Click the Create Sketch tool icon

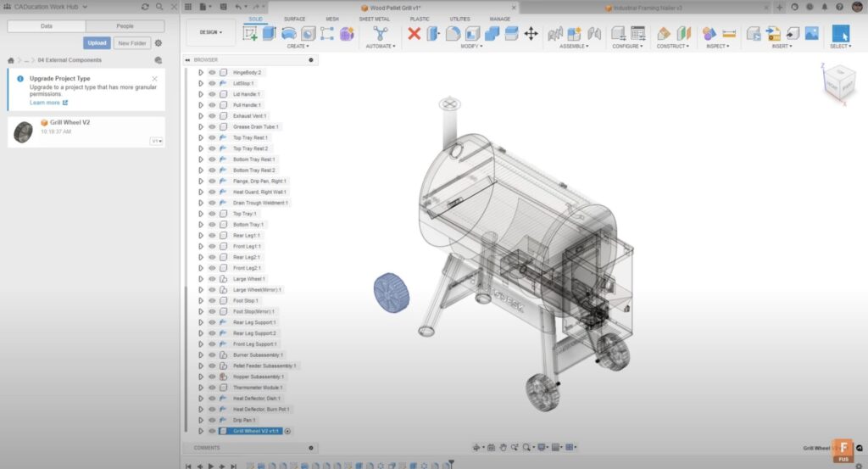(250, 33)
